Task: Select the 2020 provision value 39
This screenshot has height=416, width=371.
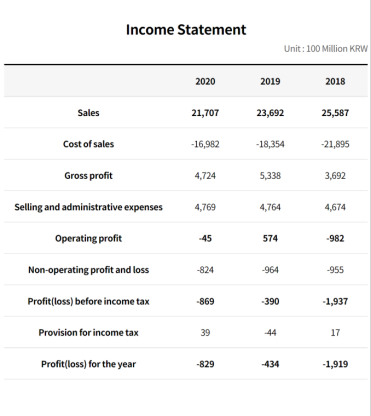Action: click(205, 333)
